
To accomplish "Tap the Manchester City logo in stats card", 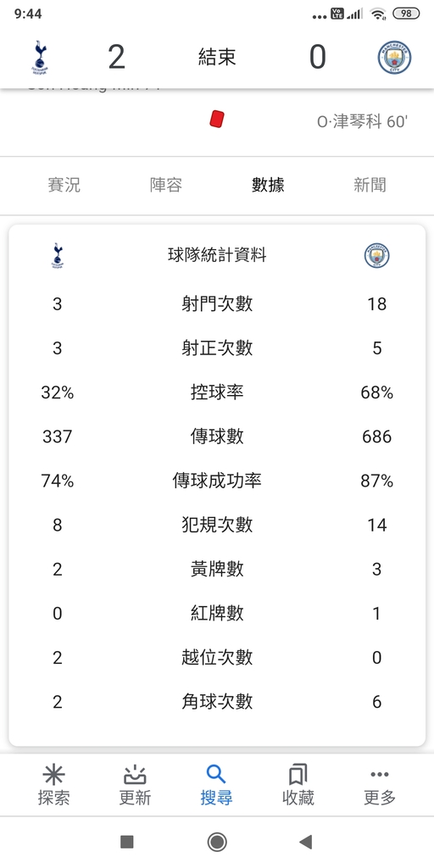I will pos(376,256).
